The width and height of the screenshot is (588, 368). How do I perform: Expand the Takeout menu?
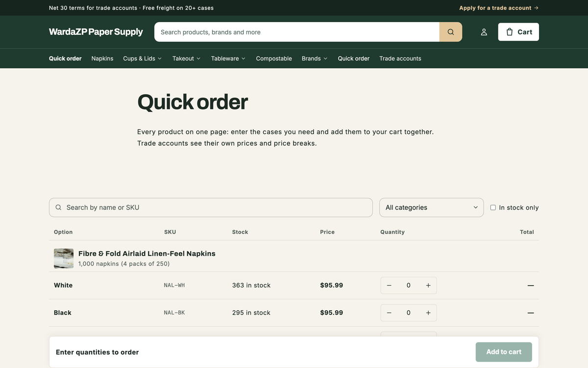[187, 58]
